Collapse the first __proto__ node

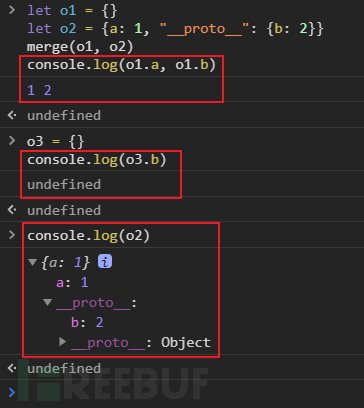[x=48, y=302]
